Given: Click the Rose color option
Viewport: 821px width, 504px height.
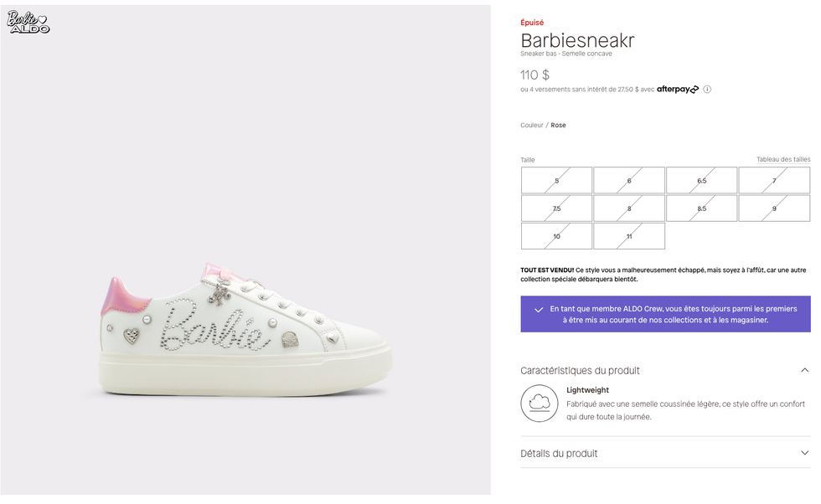Looking at the screenshot, I should (x=557, y=124).
